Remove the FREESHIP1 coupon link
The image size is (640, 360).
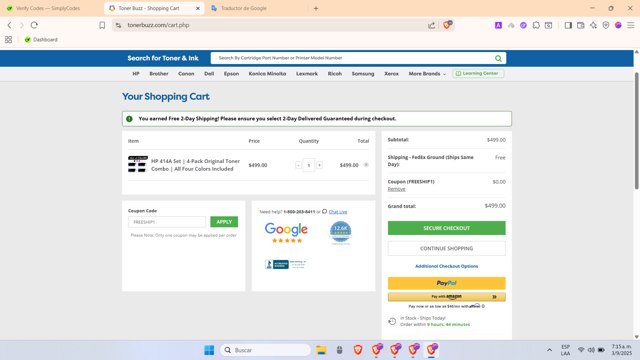[x=396, y=189]
